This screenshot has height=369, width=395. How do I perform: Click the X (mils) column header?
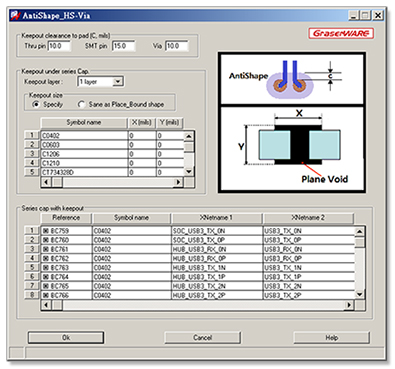pos(142,123)
